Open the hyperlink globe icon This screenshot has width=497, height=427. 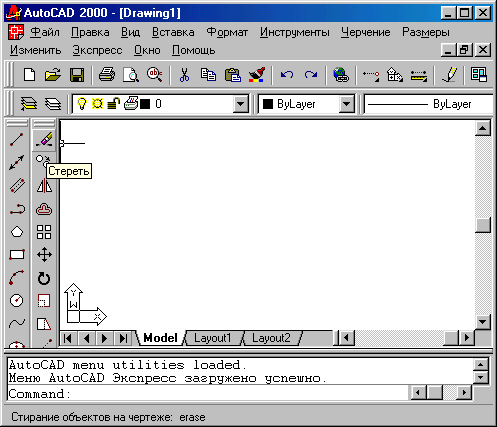pos(341,75)
